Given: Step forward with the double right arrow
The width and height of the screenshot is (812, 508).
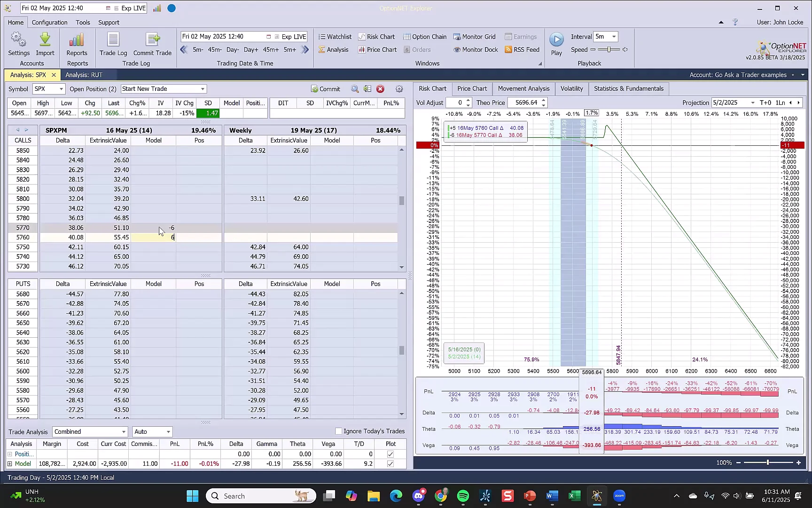Looking at the screenshot, I should [x=305, y=49].
